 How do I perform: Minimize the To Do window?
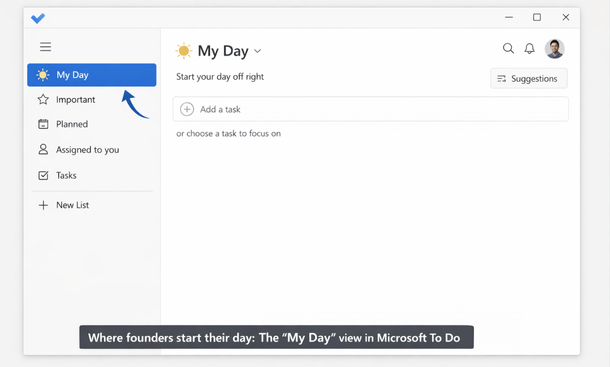(x=509, y=18)
